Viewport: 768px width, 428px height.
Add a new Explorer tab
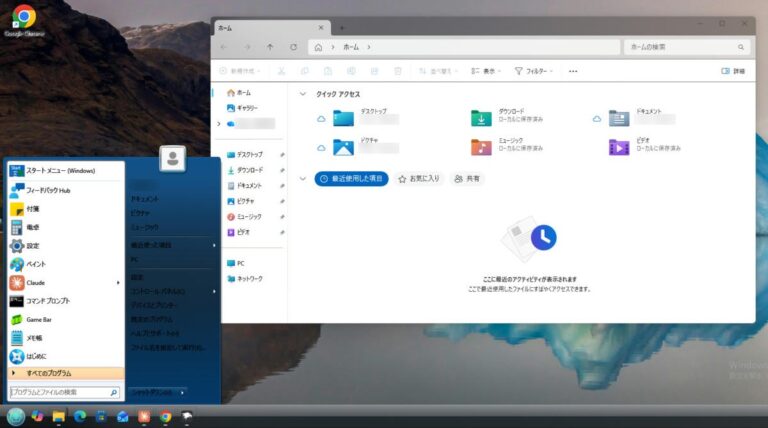click(342, 28)
